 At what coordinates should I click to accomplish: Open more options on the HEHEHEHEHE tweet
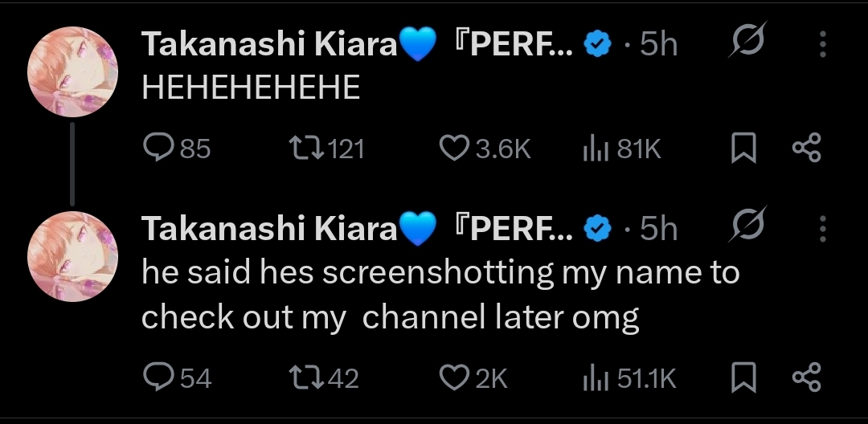point(822,45)
